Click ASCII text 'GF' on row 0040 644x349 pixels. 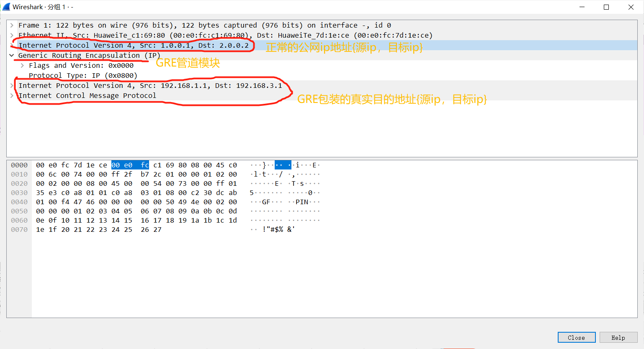coord(266,202)
